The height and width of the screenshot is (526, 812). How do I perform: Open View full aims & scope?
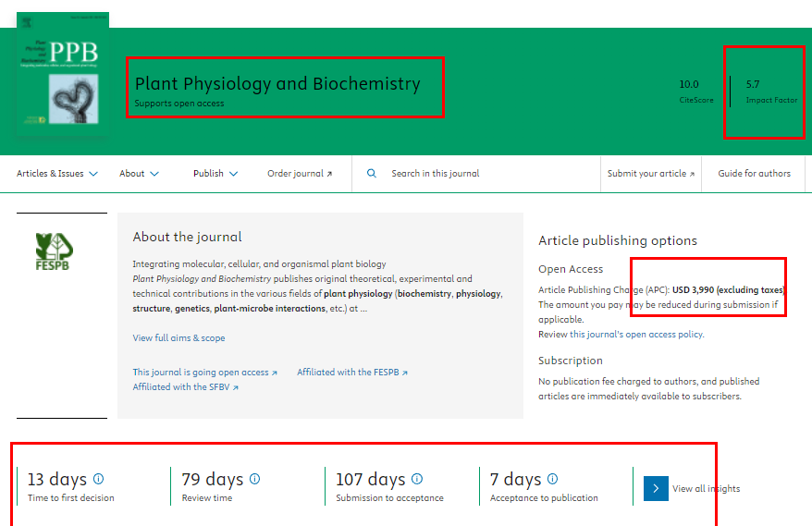point(178,338)
